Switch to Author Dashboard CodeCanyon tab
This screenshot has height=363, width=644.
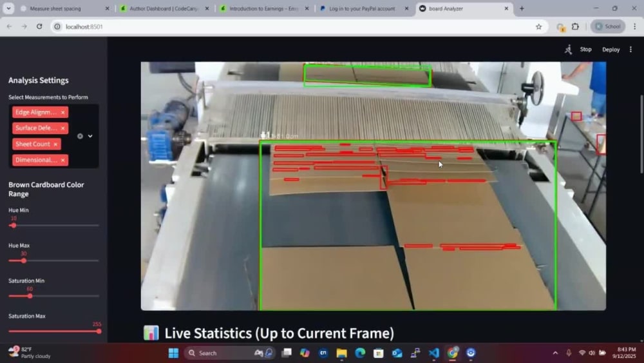pos(164,8)
